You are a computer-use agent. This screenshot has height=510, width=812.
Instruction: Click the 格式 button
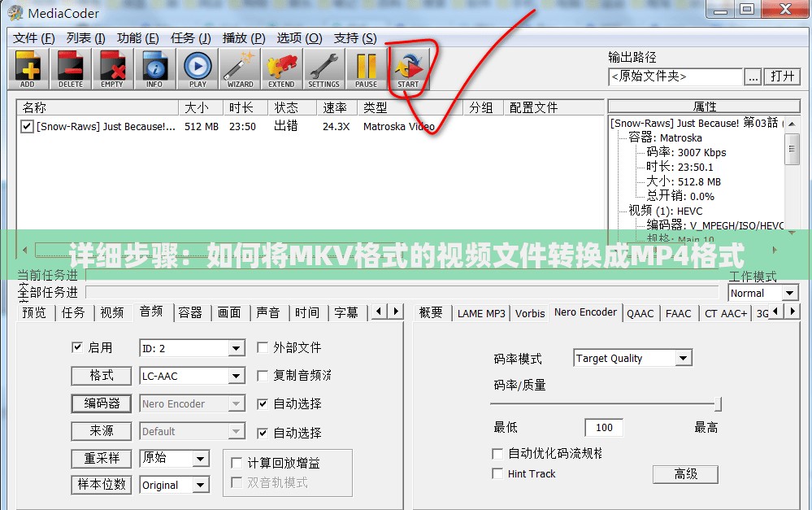pyautogui.click(x=102, y=376)
